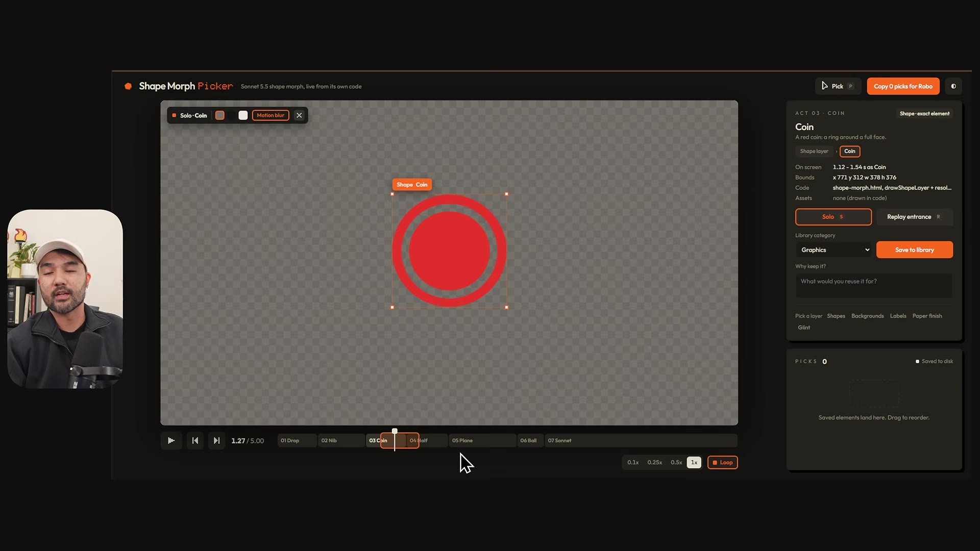Click the timeline playhead handle
Image resolution: width=980 pixels, height=551 pixels.
[x=395, y=432]
